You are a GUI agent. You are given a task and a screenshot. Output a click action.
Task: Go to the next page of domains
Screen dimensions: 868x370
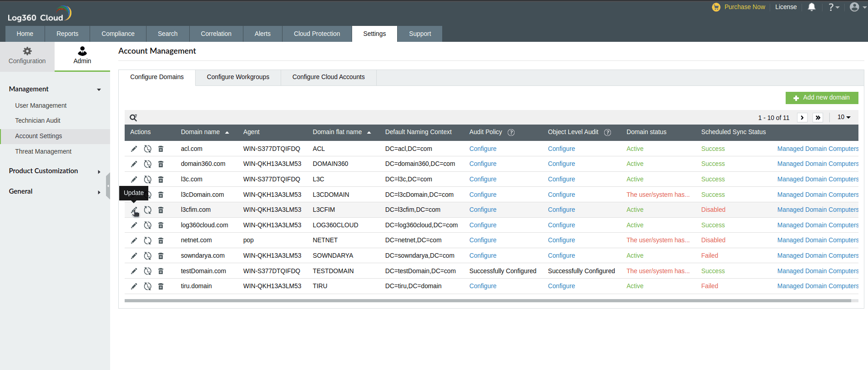[802, 118]
